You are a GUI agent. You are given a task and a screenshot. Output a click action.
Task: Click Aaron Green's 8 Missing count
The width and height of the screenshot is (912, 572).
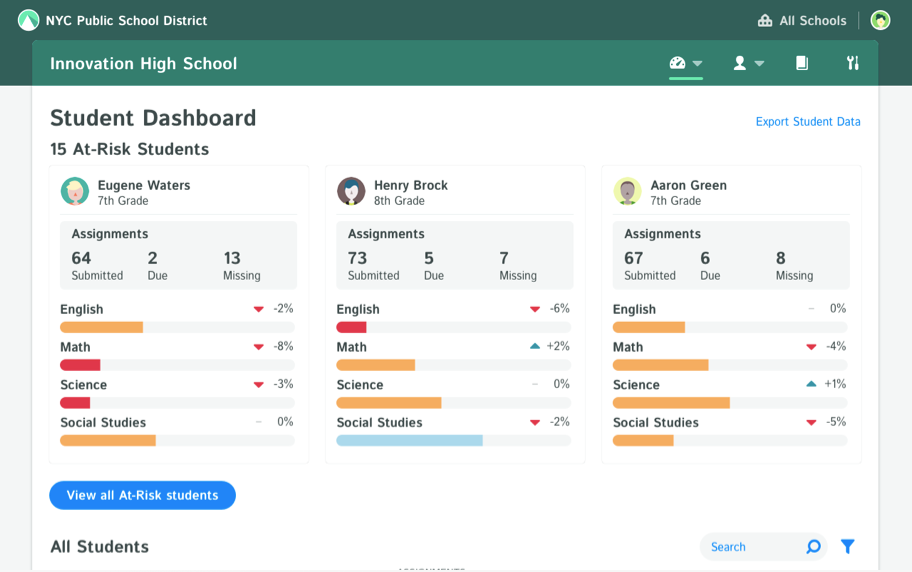pyautogui.click(x=781, y=258)
